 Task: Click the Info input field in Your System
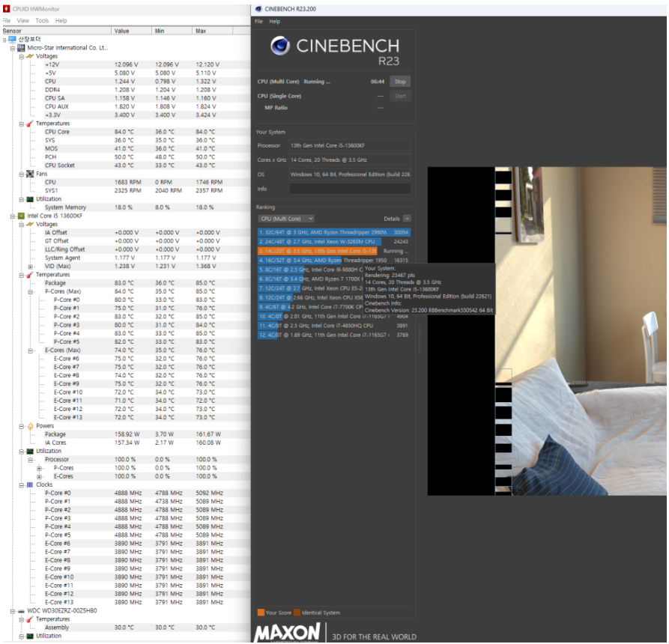tap(350, 189)
